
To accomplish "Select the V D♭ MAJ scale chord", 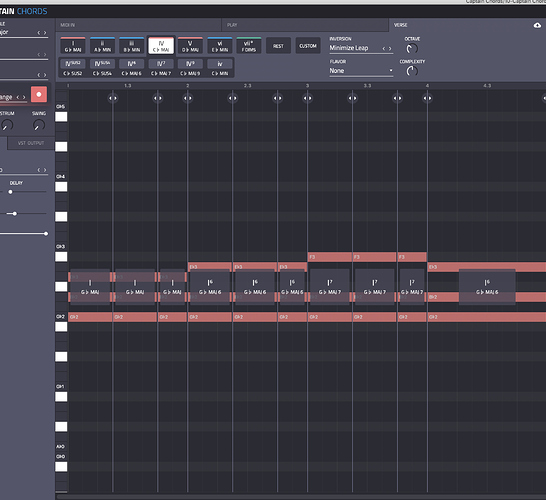I will click(x=190, y=46).
